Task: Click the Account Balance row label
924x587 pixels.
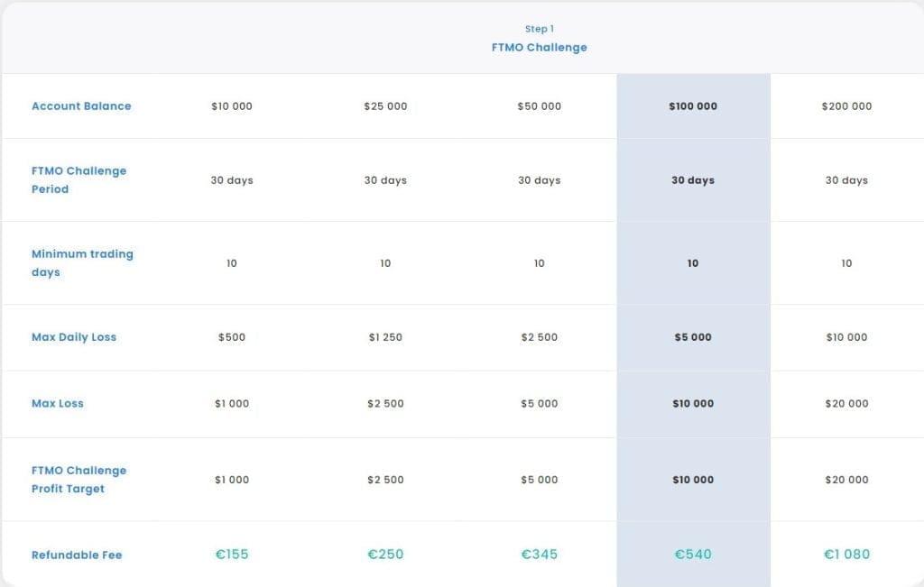Action: 81,105
